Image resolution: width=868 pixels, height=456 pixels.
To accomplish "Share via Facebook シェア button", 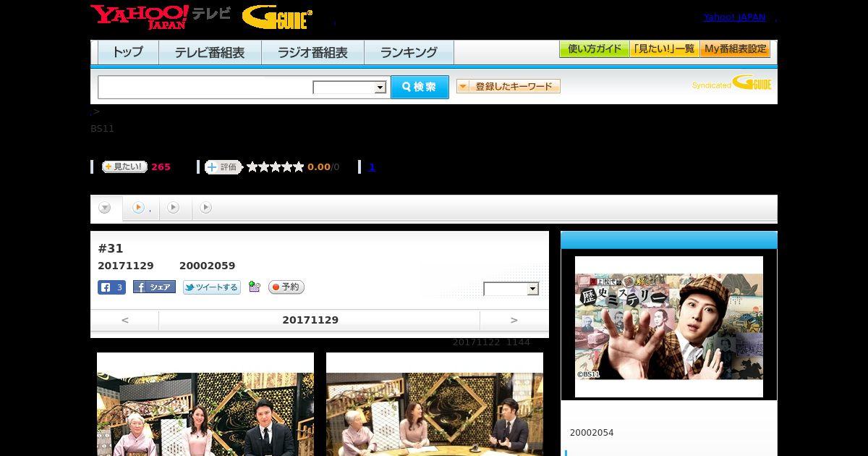I will click(154, 287).
